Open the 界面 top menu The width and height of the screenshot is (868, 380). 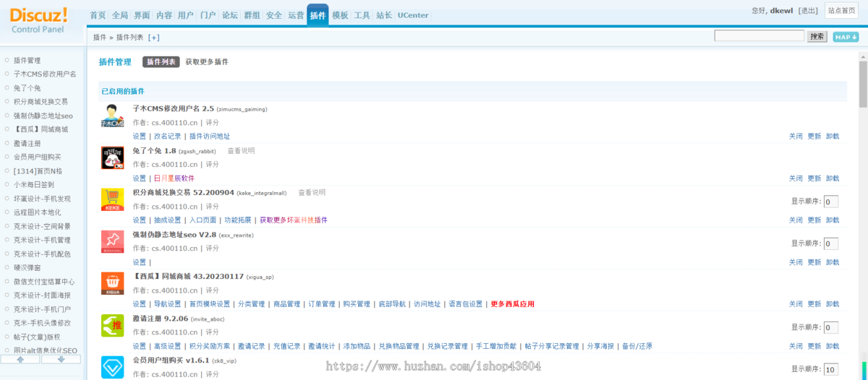pyautogui.click(x=142, y=15)
